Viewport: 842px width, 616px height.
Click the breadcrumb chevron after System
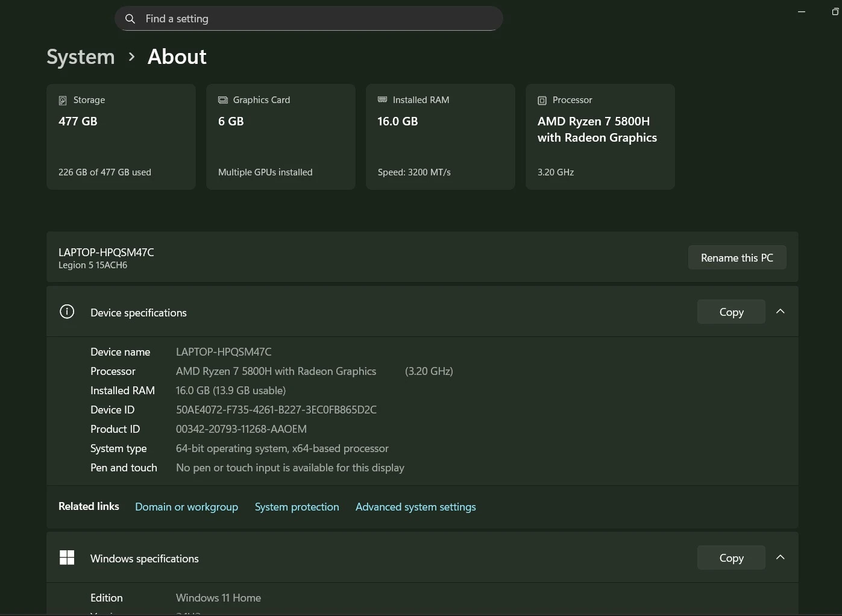(x=131, y=57)
